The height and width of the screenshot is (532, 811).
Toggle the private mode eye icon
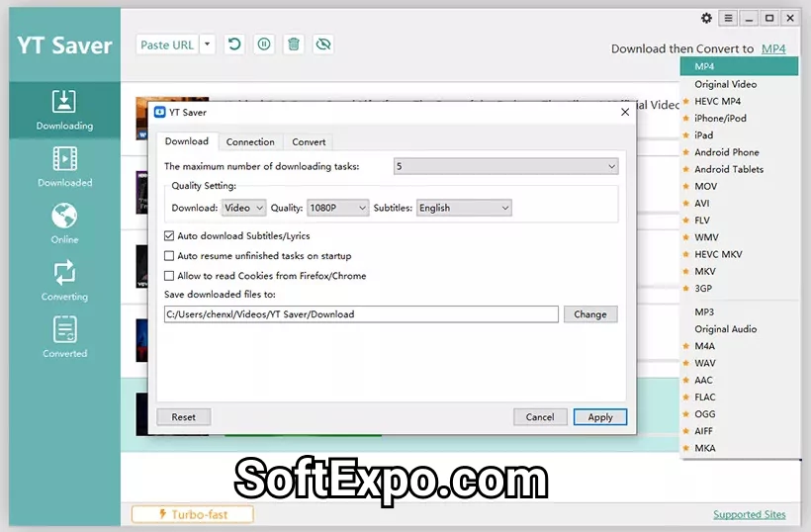(323, 44)
